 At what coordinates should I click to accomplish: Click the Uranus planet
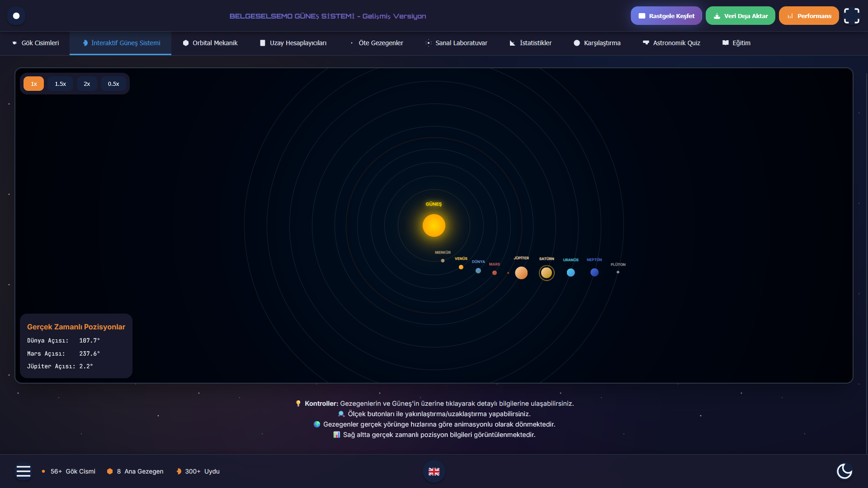pyautogui.click(x=571, y=272)
